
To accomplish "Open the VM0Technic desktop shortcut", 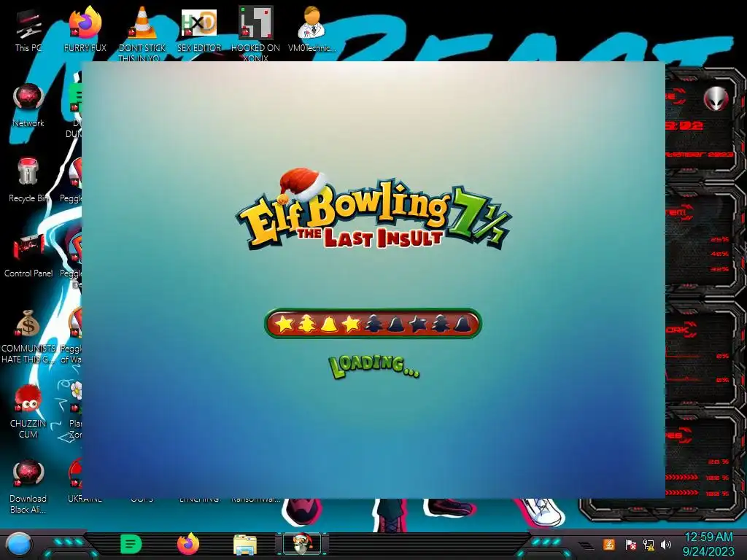I will coord(311,29).
